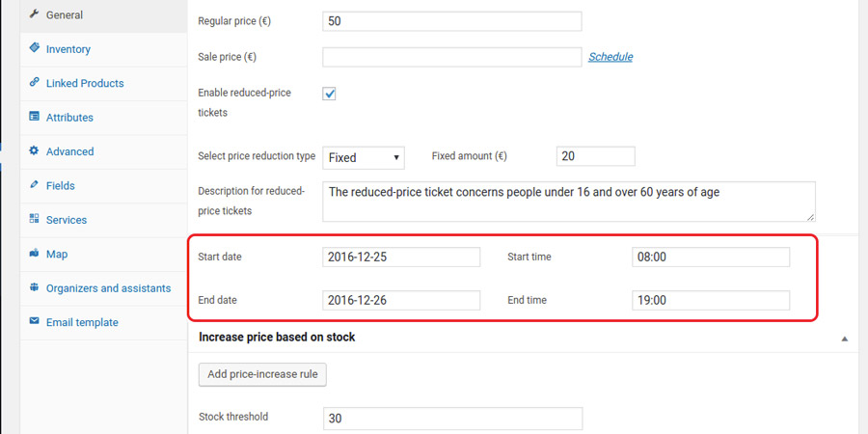Click the Schedule link
The image size is (868, 434).
pyautogui.click(x=610, y=57)
